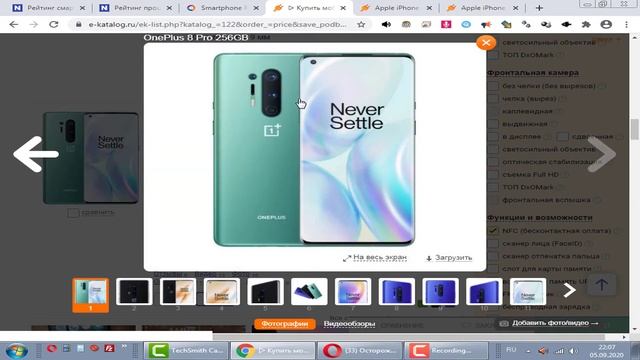Select thumbnail 10 of blue phone
Viewport: 640px width, 360px height.
pyautogui.click(x=484, y=291)
